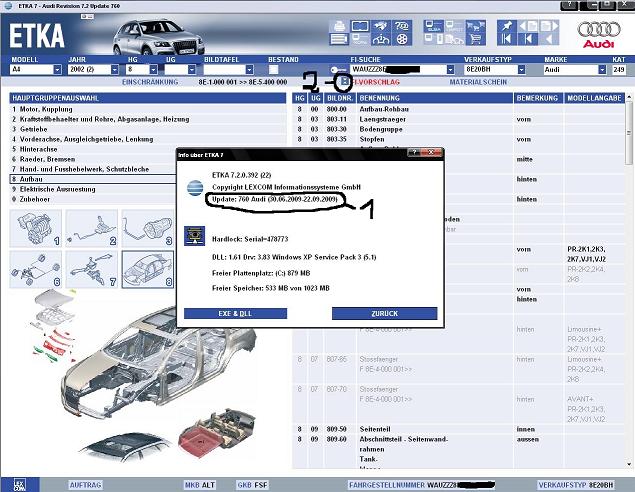Click the pushpin icon in the toolbar

[x=506, y=26]
